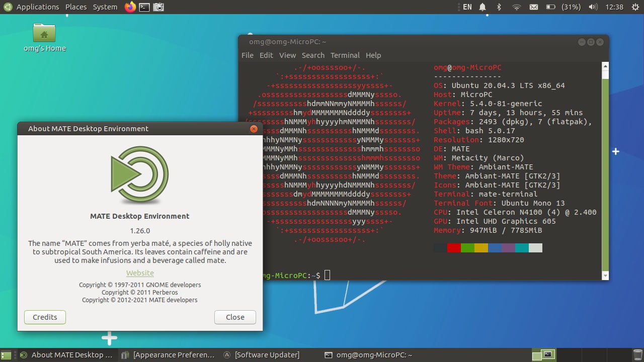Open the screenshot camera launcher icon
Viewport: 644px width, 362px height.
click(x=158, y=7)
